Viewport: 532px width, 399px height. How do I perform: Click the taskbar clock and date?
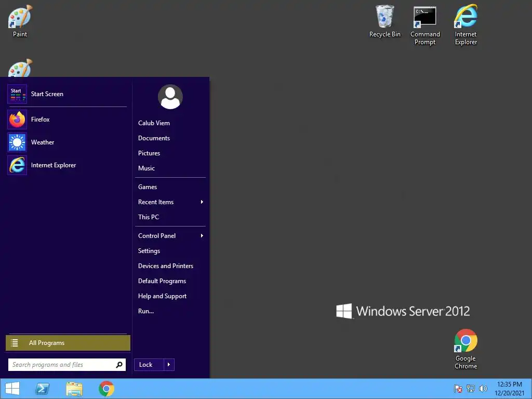click(509, 389)
